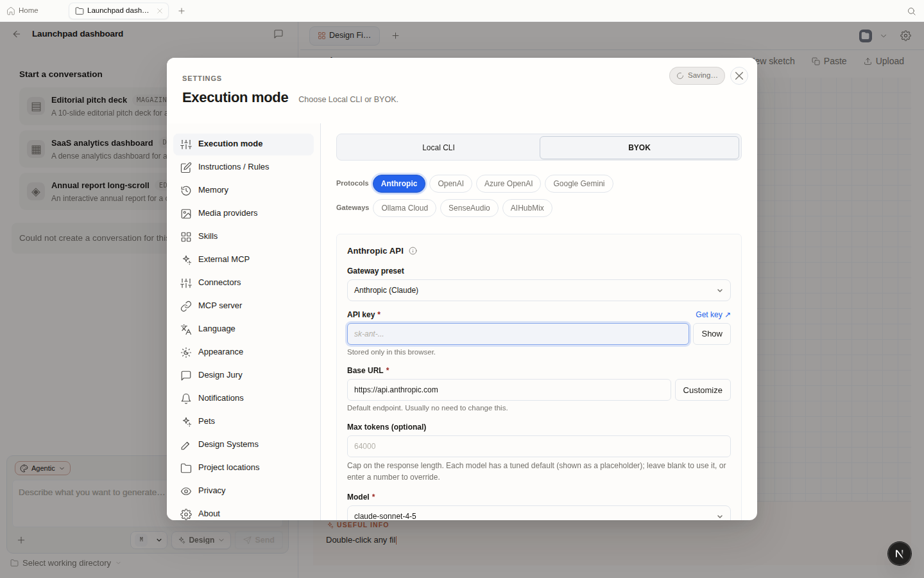
Task: Click the Connectors sliders icon
Action: pyautogui.click(x=186, y=283)
